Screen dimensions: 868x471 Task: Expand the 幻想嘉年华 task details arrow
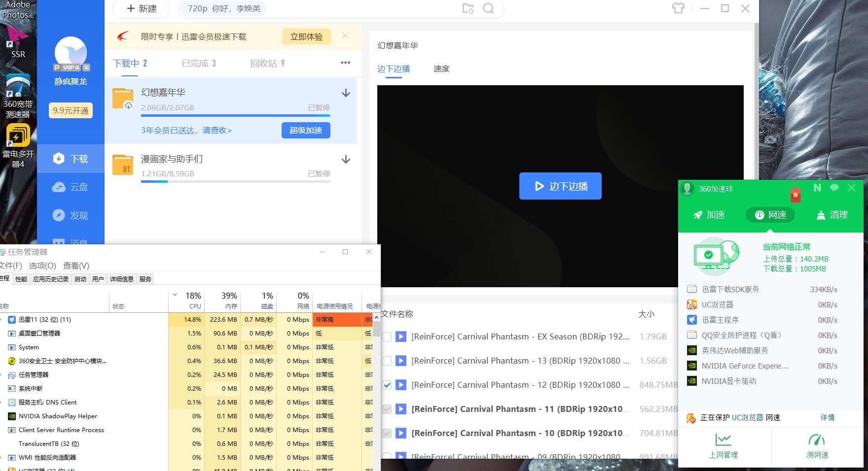coord(346,93)
